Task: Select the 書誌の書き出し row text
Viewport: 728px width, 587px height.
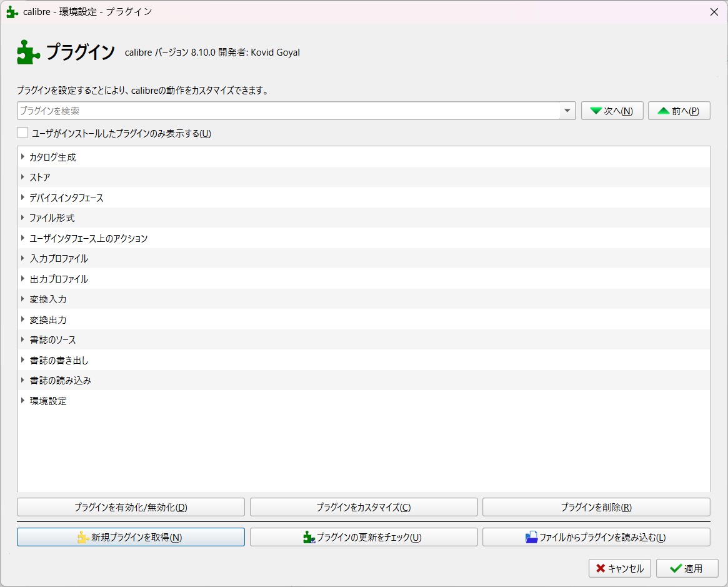Action: pos(59,360)
